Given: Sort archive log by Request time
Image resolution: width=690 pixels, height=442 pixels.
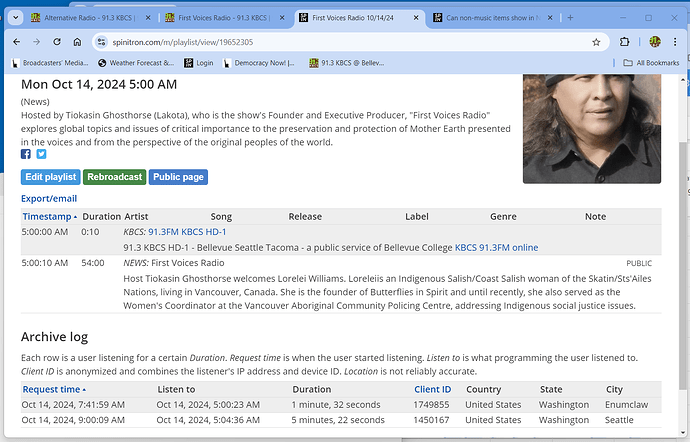Looking at the screenshot, I should 54,390.
